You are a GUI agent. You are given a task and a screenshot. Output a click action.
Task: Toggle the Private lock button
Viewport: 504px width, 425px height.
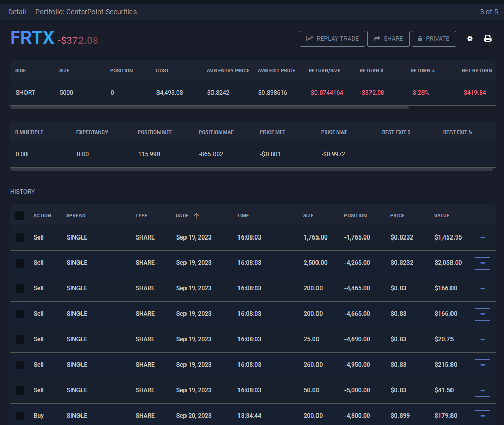434,39
